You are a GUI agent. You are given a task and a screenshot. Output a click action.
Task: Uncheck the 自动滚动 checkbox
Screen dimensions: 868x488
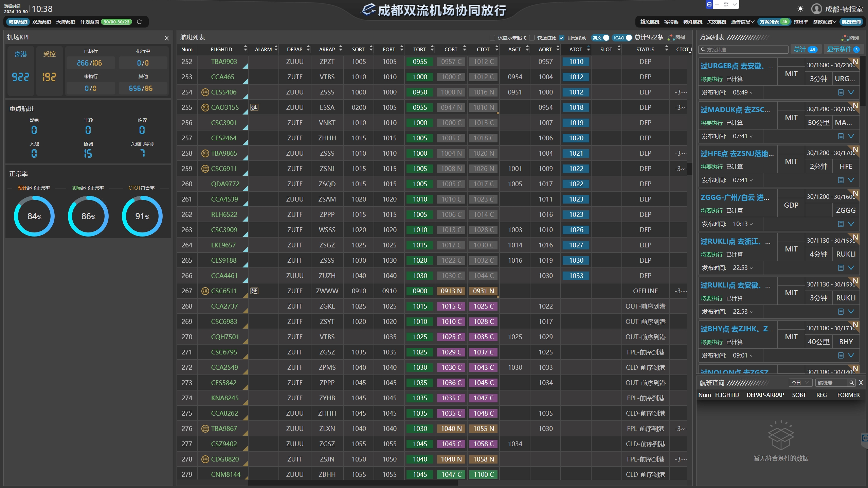[562, 38]
